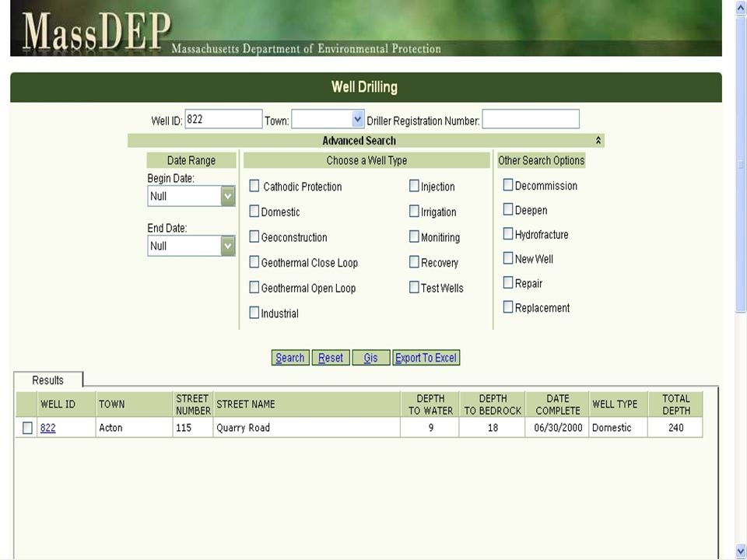
Task: Open the Town dropdown list
Action: click(358, 119)
